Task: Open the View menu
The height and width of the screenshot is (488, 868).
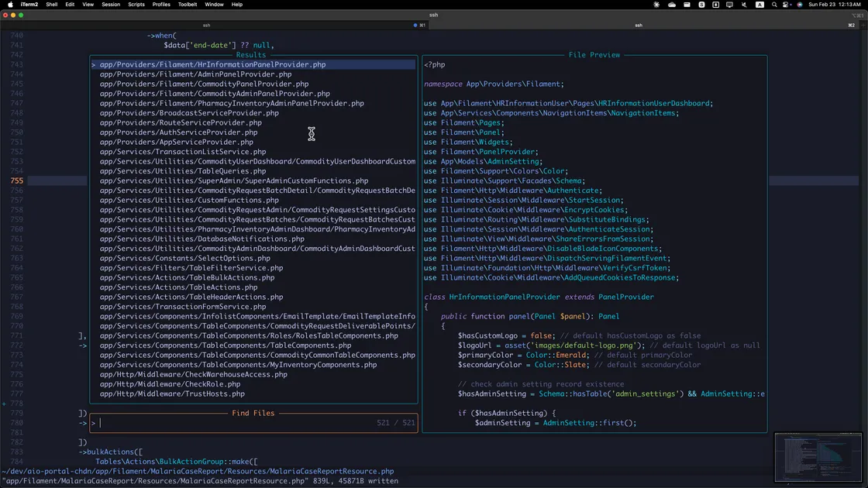Action: click(x=88, y=5)
